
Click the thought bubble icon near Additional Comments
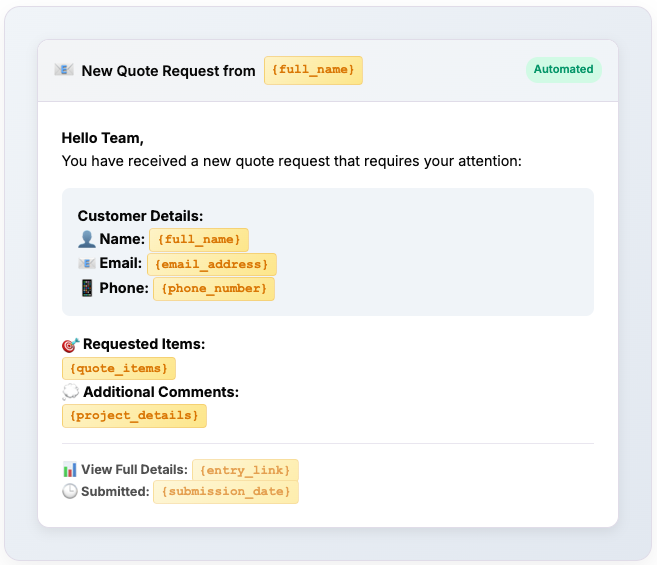click(70, 392)
